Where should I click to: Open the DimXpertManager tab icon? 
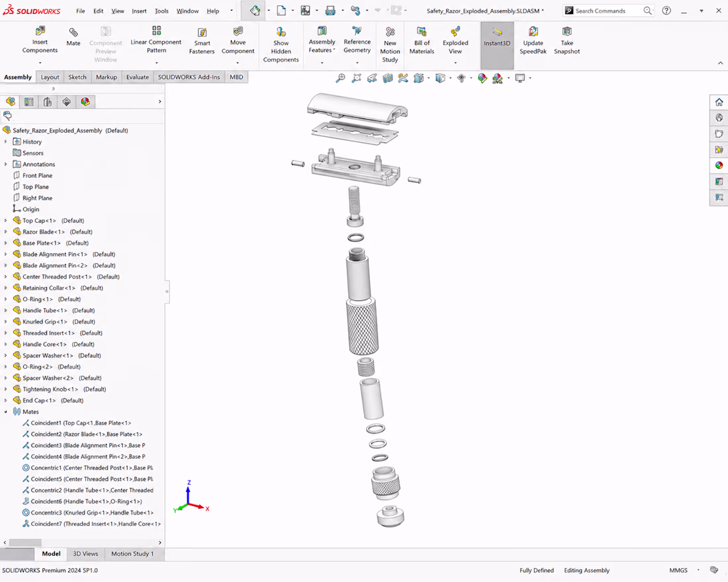click(x=66, y=102)
